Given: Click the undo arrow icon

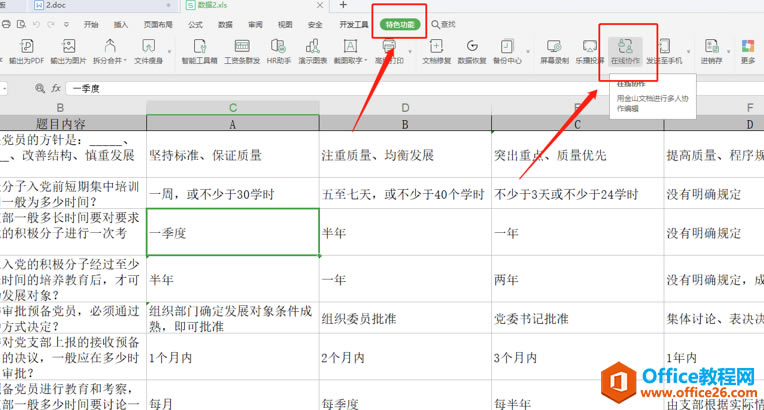Looking at the screenshot, I should 36,24.
